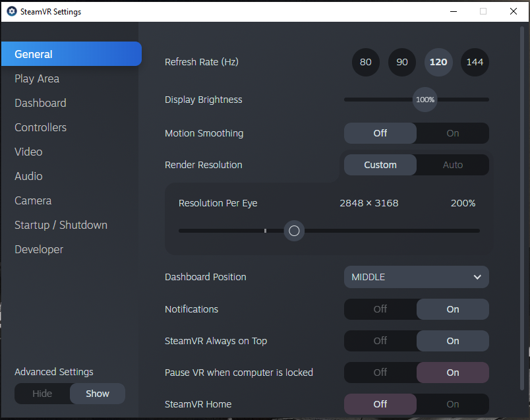Enable SteamVR Home
530x420 pixels.
point(453,404)
